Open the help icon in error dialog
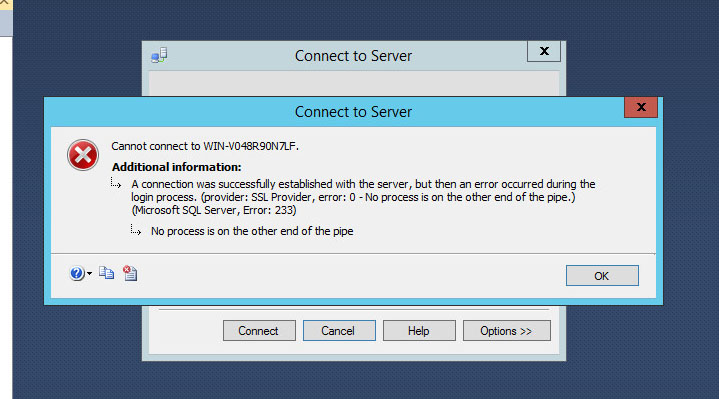719x399 pixels. pyautogui.click(x=77, y=273)
